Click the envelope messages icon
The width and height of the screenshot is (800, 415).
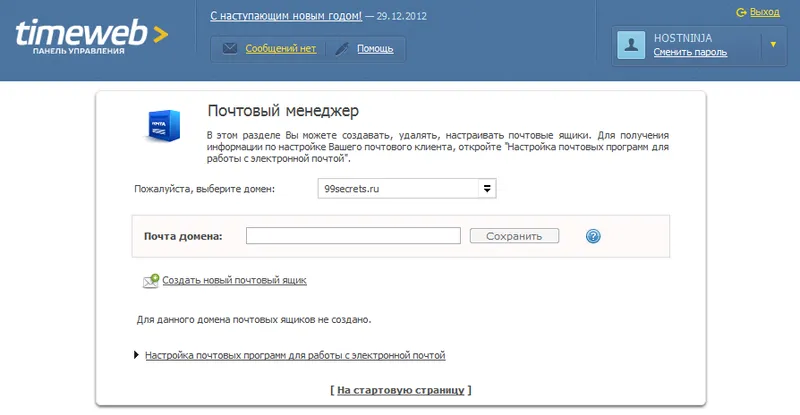230,48
